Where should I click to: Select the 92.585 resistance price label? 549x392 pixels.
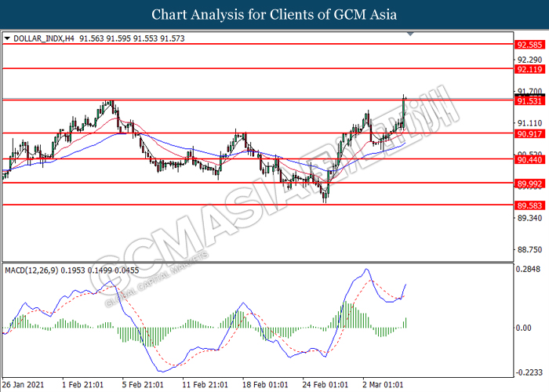[x=527, y=45]
